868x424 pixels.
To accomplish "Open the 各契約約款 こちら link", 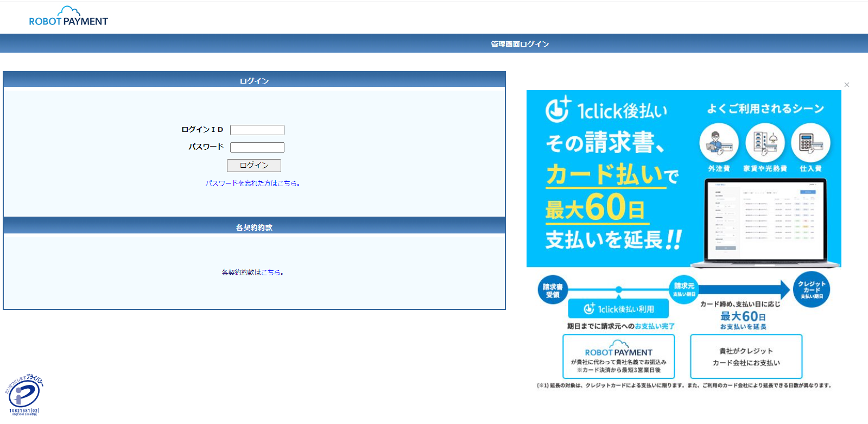I will [271, 273].
